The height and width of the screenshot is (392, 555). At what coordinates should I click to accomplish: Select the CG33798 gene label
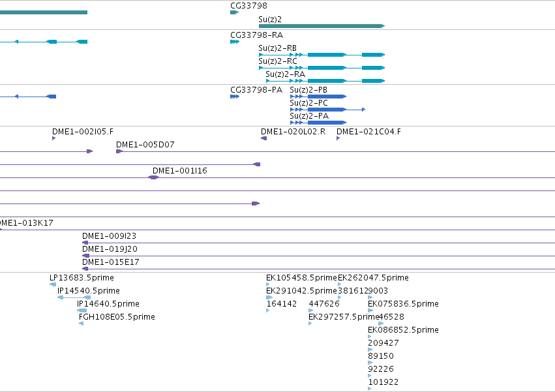pyautogui.click(x=248, y=6)
